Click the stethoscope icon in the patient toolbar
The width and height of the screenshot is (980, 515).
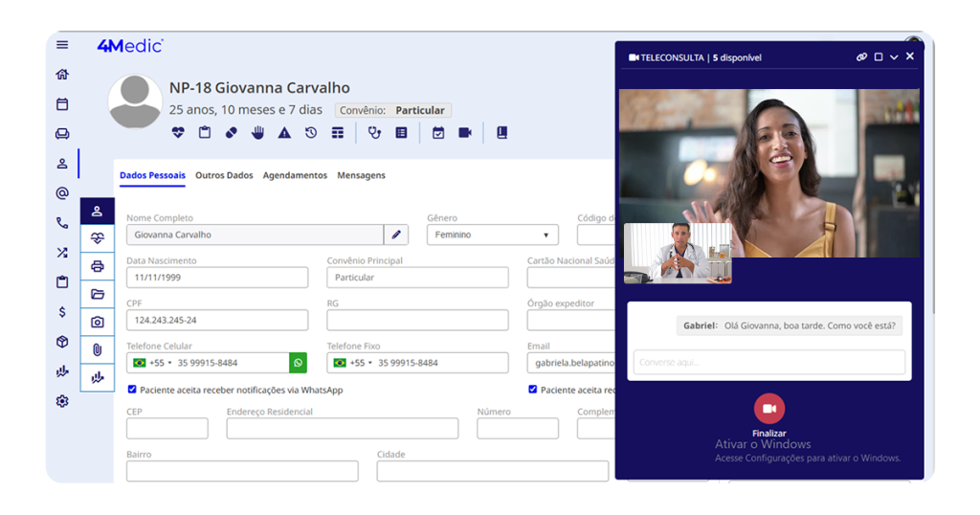coord(374,133)
